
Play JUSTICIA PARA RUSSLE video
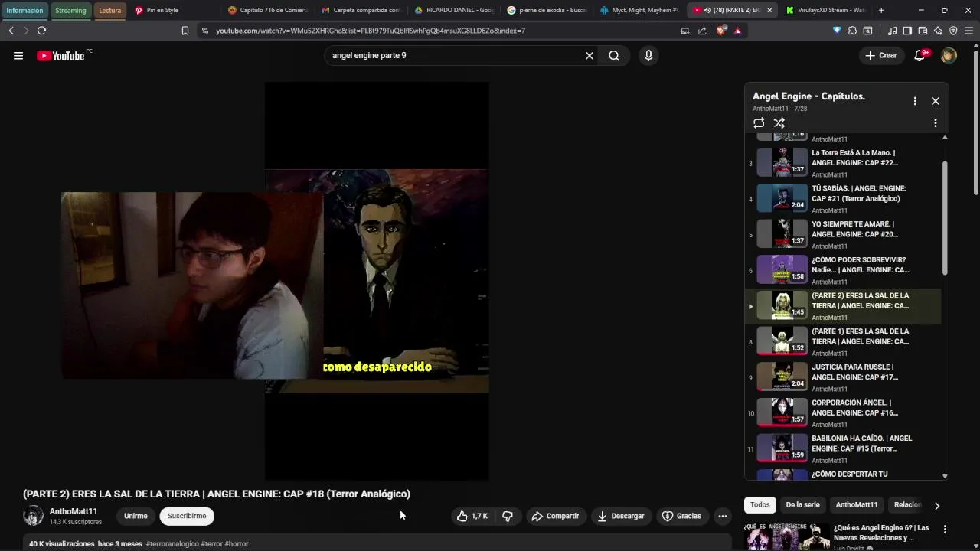click(844, 377)
